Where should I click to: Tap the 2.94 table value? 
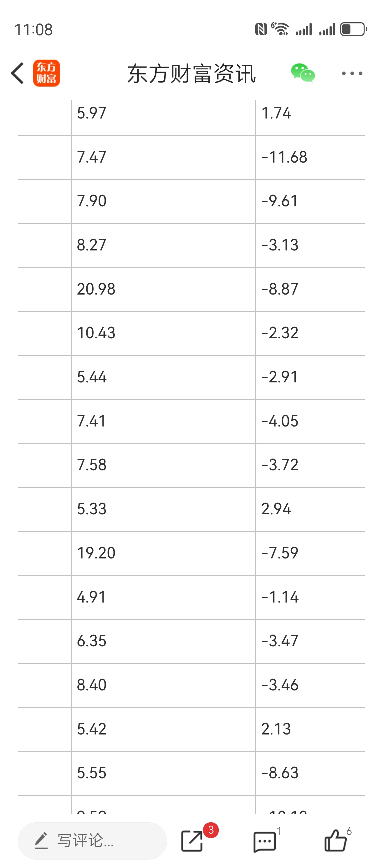[x=276, y=509]
